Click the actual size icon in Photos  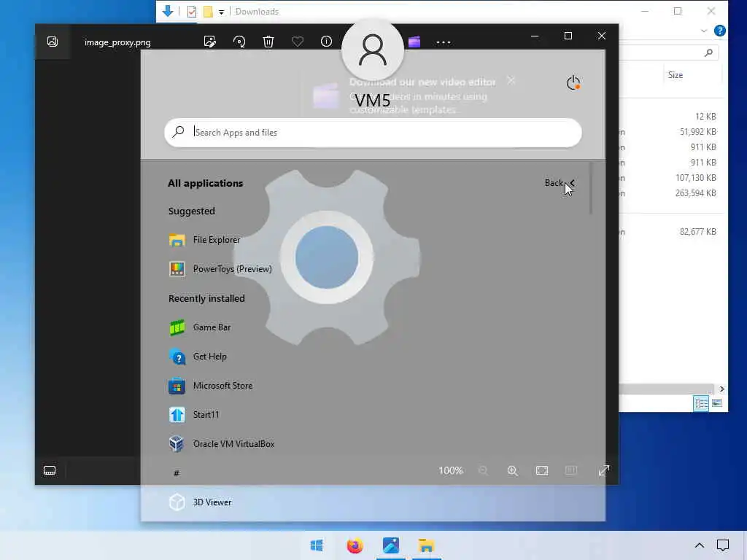[570, 470]
